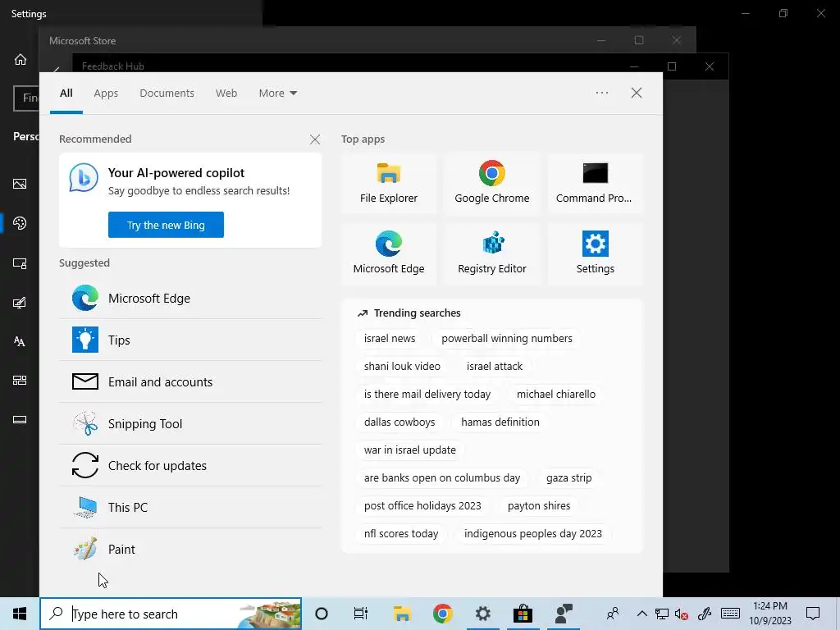The height and width of the screenshot is (630, 840).
Task: Search trending 'payton shires'
Action: point(539,505)
